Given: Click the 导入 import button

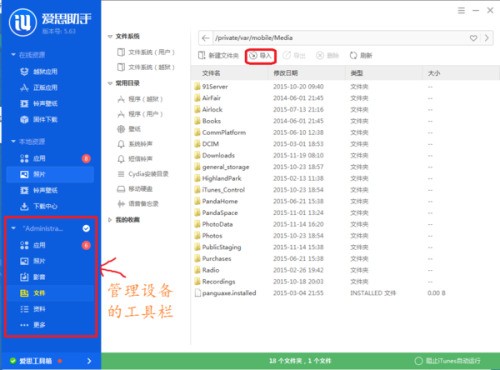Looking at the screenshot, I should coord(260,55).
